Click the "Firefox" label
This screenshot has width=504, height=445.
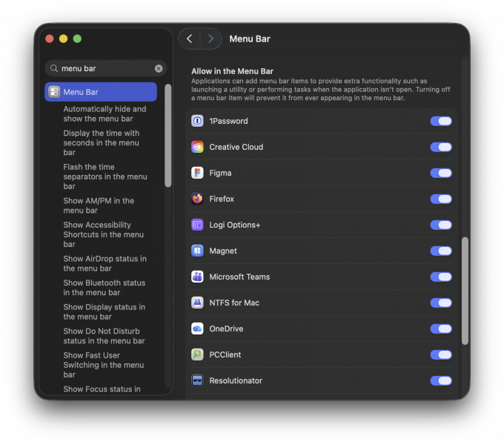pyautogui.click(x=222, y=199)
